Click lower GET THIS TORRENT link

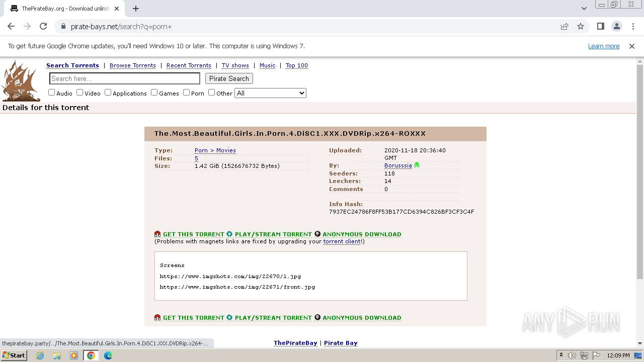click(193, 318)
